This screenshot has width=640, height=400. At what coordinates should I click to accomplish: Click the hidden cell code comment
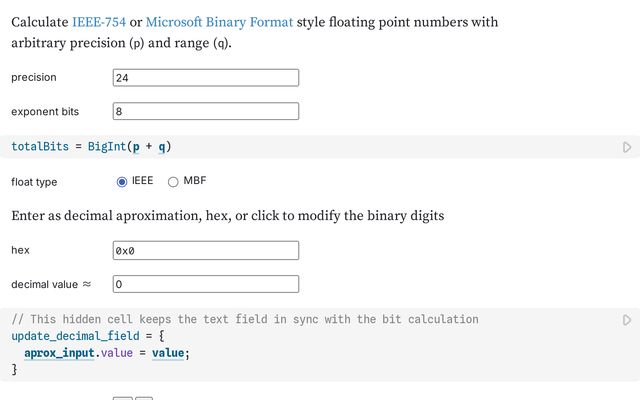245,319
